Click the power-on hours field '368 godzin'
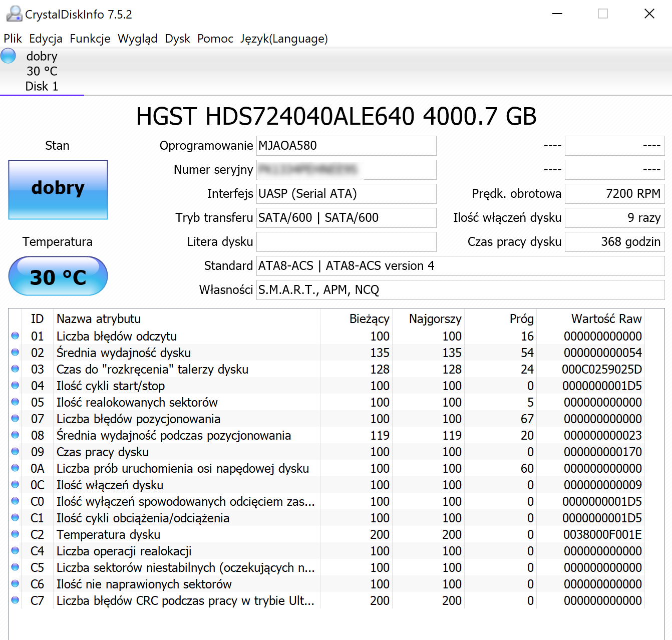Screen dimensions: 672x640 pyautogui.click(x=615, y=242)
